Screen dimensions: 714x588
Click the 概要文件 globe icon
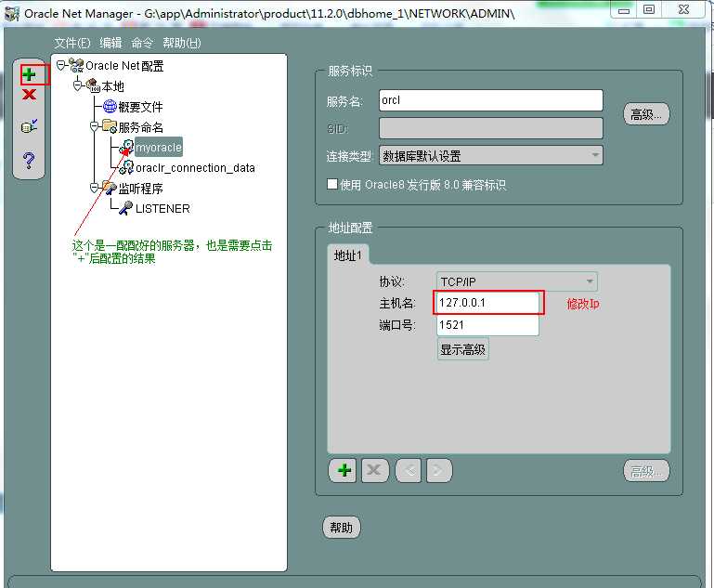[110, 107]
